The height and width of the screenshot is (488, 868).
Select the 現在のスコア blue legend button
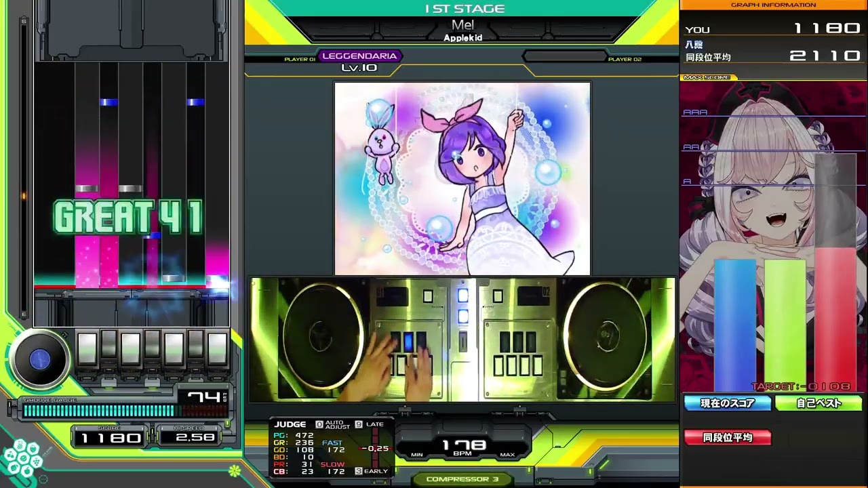(728, 403)
